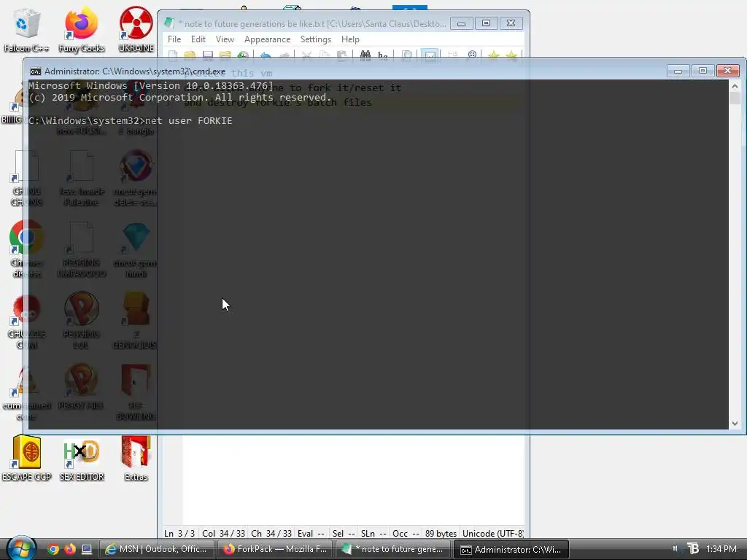Open the Recycle Bin icon on desktop
The height and width of the screenshot is (560, 747).
click(x=26, y=23)
